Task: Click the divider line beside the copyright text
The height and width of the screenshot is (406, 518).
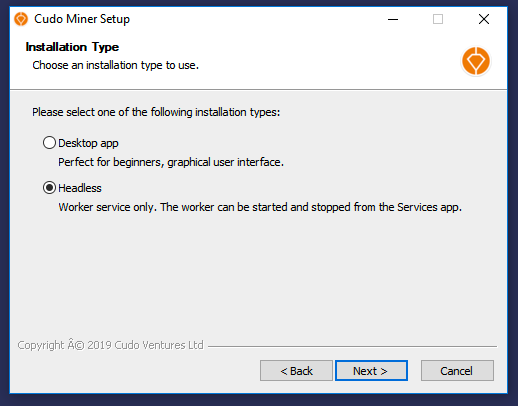Action: tap(352, 346)
